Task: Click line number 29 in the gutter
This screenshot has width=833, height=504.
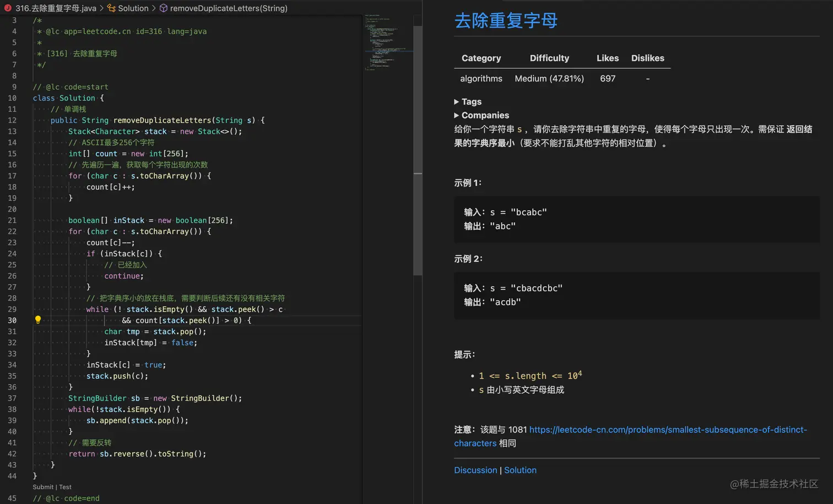Action: coord(12,309)
